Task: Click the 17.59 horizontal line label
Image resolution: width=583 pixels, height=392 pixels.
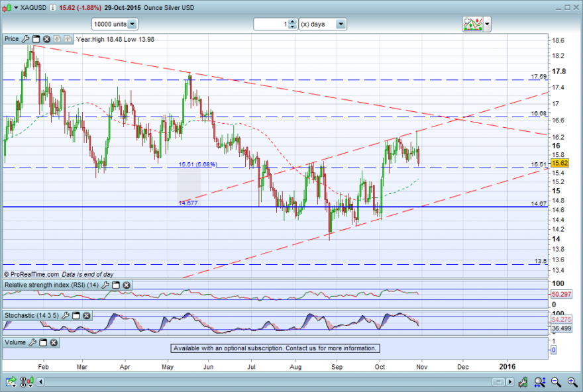Action: pos(539,77)
